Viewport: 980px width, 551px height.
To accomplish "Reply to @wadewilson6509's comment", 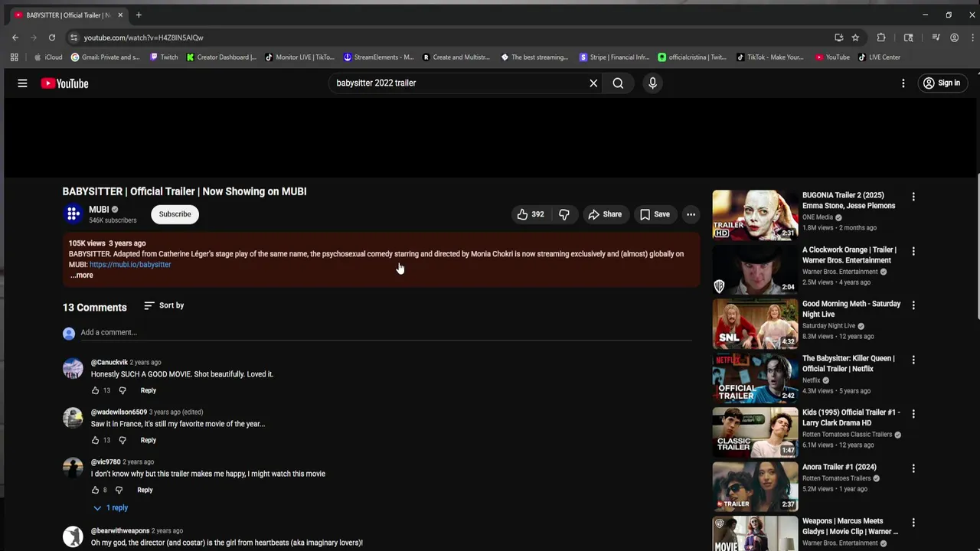I will click(148, 440).
